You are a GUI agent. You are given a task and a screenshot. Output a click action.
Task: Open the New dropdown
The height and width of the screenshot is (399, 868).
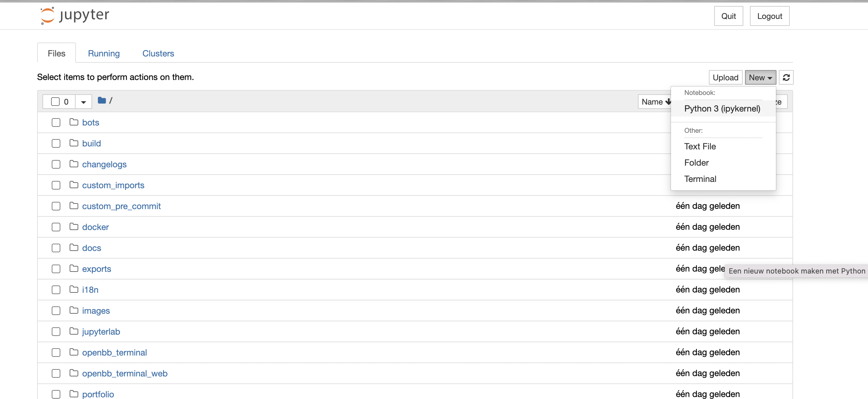[760, 77]
